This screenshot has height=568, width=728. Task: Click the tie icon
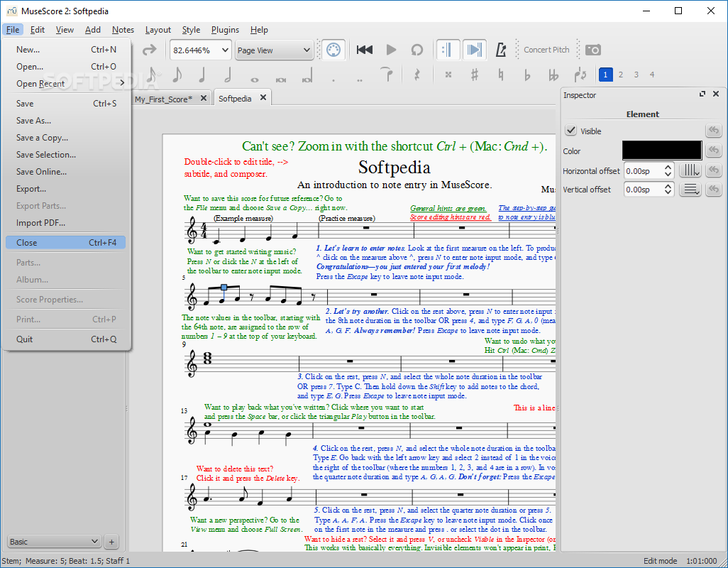coord(386,75)
